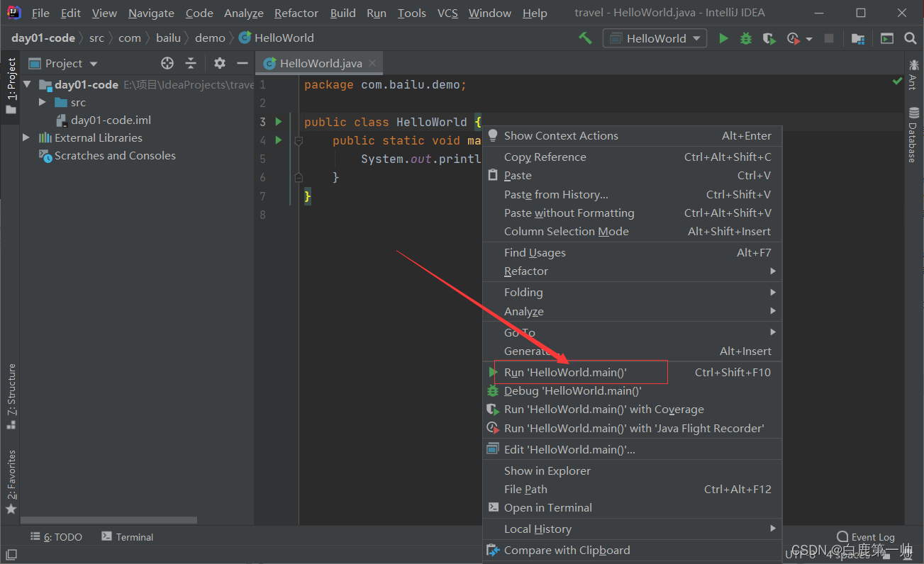924x564 pixels.
Task: Select day01-code.iml file in tree
Action: pyautogui.click(x=103, y=120)
